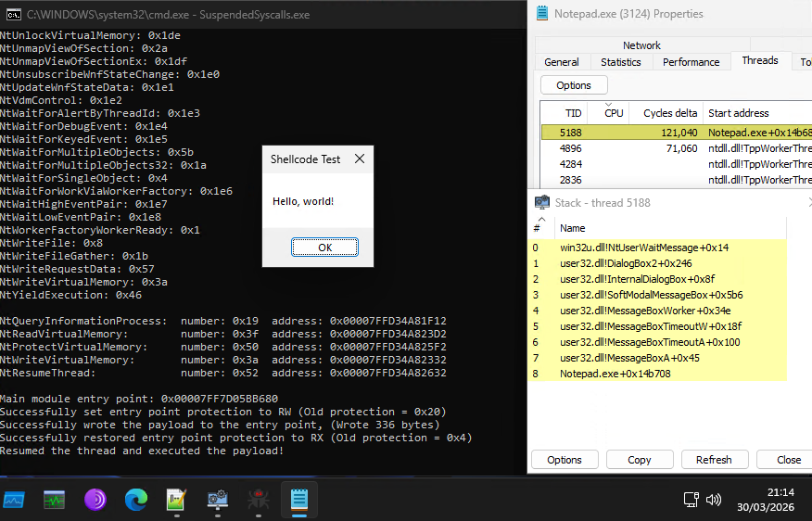Sort threads by the CPU column header
Viewport: 812px width, 521px height.
pyautogui.click(x=609, y=113)
